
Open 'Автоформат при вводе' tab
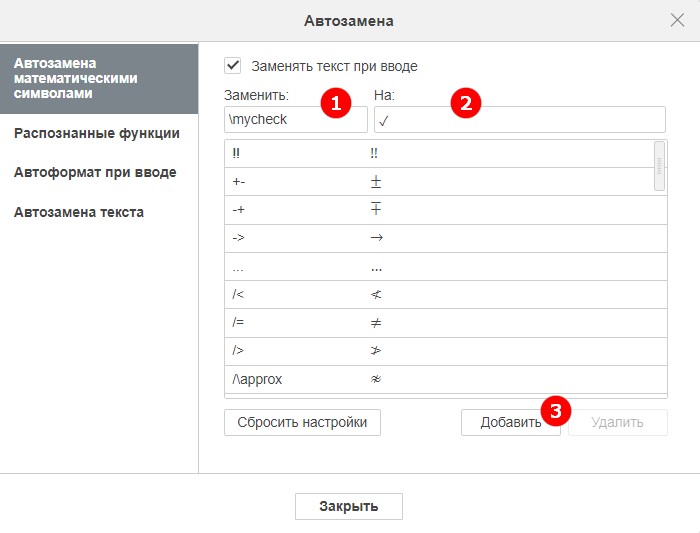pyautogui.click(x=95, y=172)
